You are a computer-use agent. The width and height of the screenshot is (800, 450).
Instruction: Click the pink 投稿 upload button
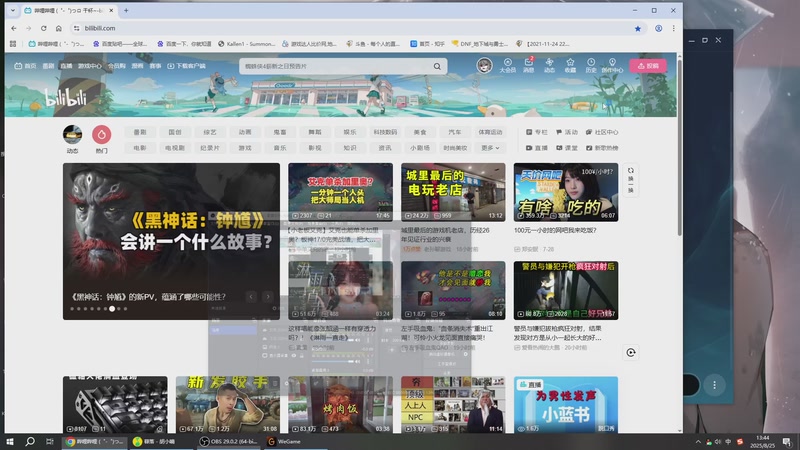click(648, 66)
